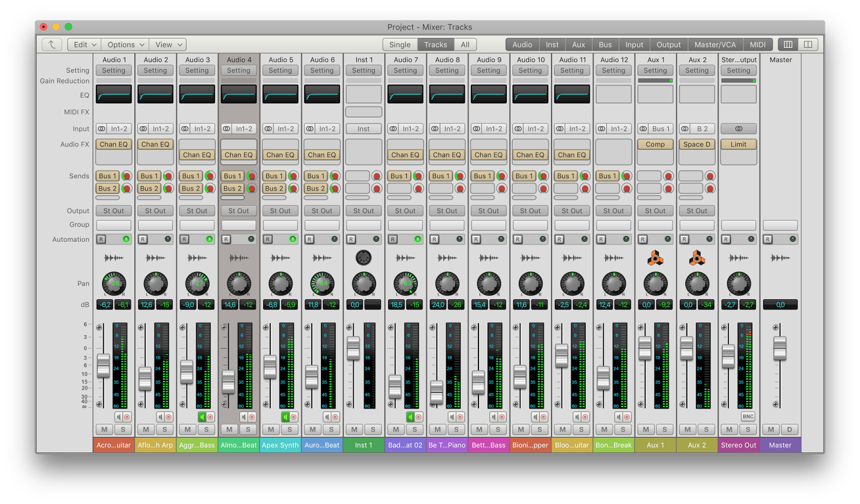Click the record enable icon on Audio 6

point(335,417)
